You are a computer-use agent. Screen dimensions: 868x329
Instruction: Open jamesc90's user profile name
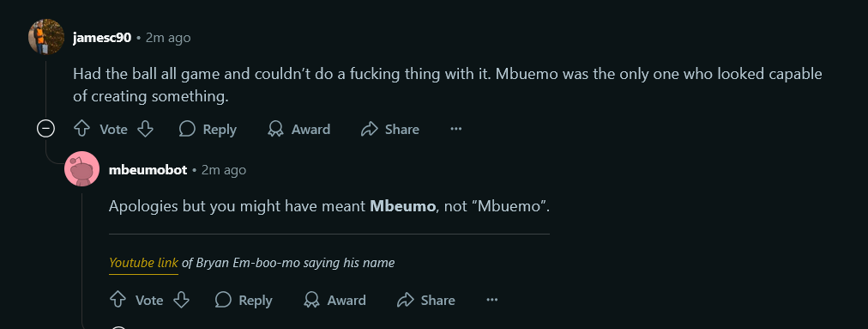pos(102,38)
